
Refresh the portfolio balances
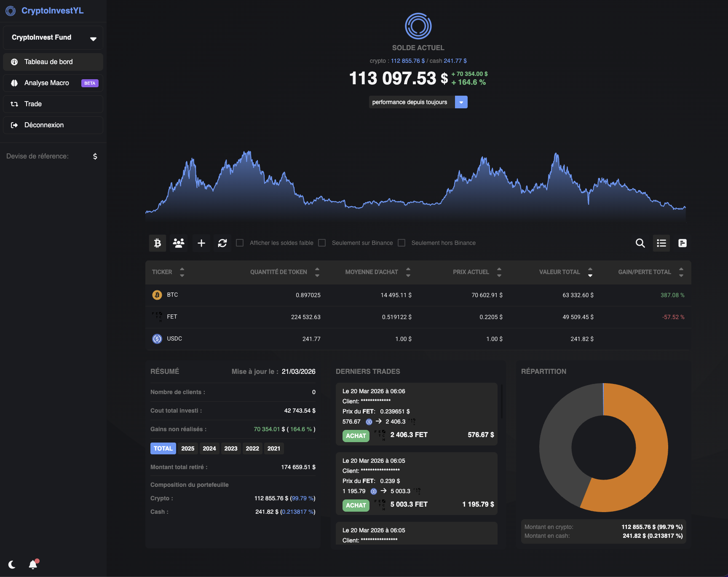(222, 243)
